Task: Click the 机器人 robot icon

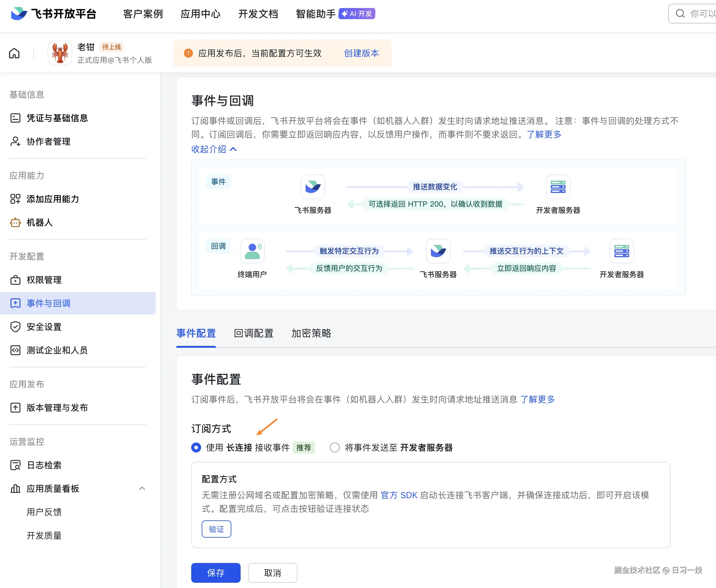Action: tap(15, 223)
